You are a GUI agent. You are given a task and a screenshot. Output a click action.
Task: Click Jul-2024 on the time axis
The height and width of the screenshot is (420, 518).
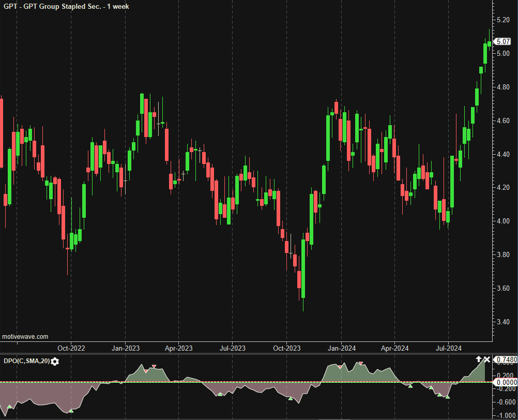[448, 348]
